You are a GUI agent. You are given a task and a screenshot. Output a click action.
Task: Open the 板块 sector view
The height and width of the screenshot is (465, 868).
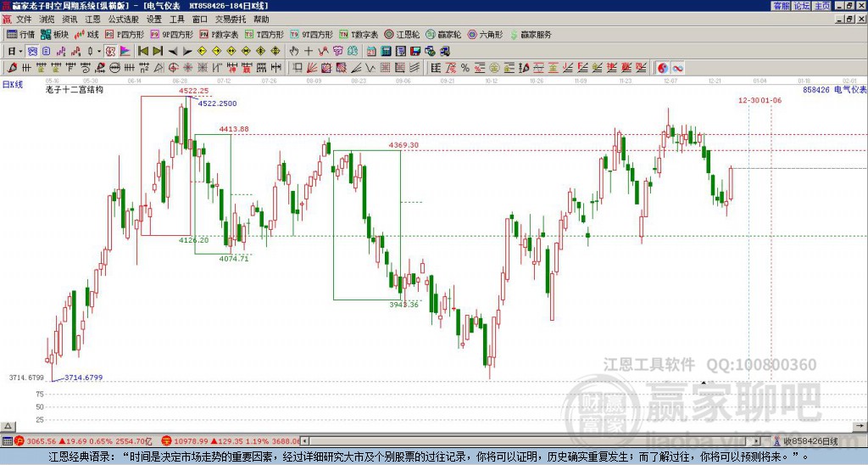click(54, 34)
